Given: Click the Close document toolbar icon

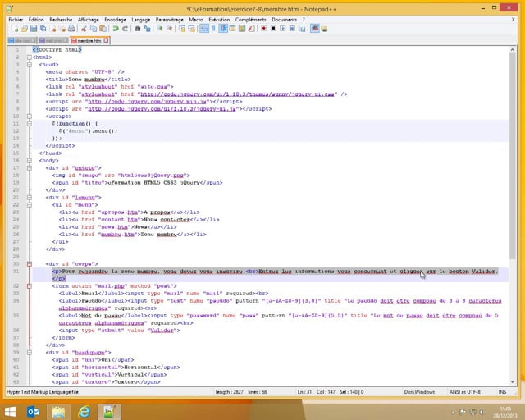Looking at the screenshot, I should [53, 29].
